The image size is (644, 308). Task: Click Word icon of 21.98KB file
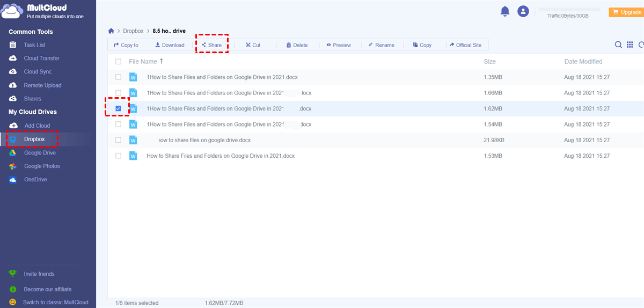click(x=134, y=140)
